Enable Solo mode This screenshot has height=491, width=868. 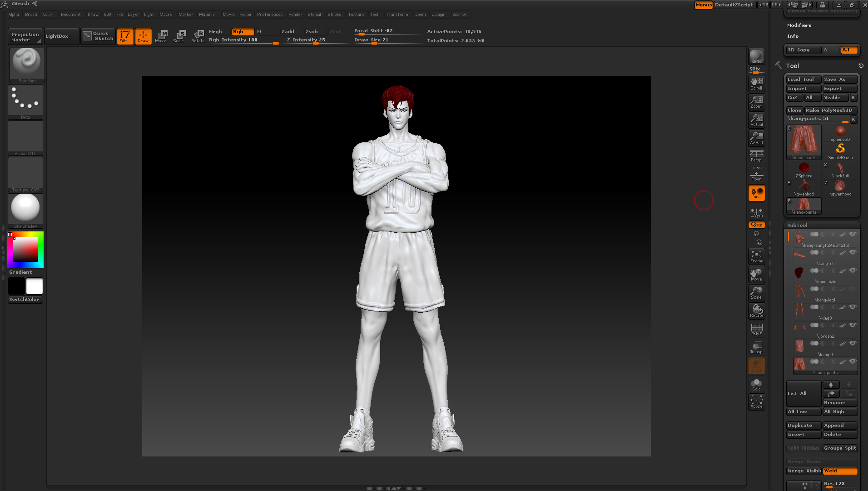point(756,383)
